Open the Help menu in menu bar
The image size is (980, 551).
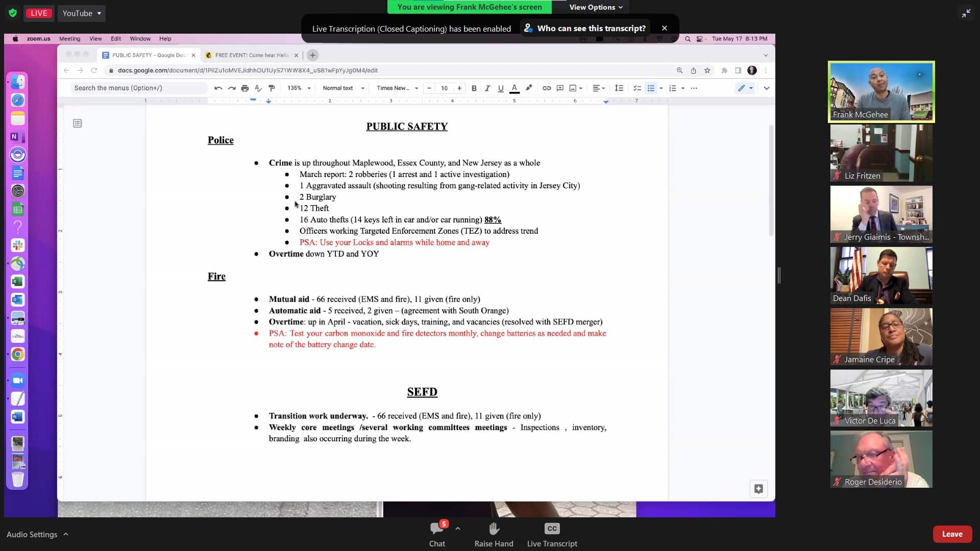pos(165,39)
